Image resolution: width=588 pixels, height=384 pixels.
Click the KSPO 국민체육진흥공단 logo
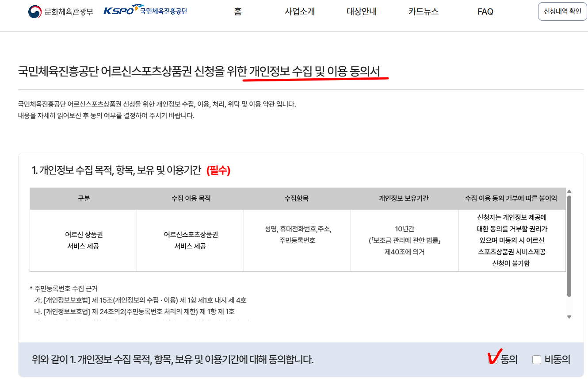tap(145, 11)
